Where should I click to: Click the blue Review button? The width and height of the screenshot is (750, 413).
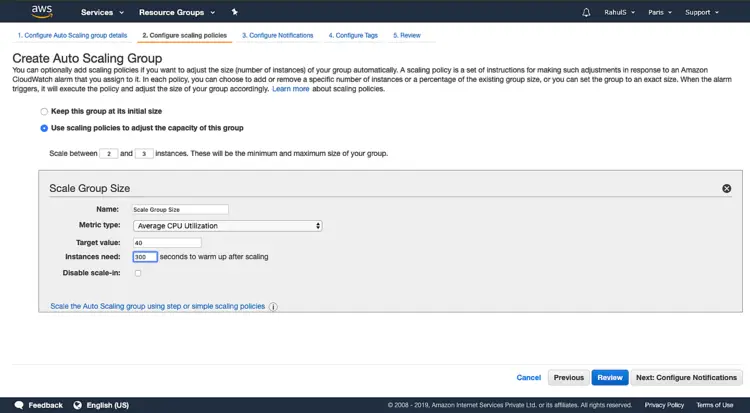point(609,377)
